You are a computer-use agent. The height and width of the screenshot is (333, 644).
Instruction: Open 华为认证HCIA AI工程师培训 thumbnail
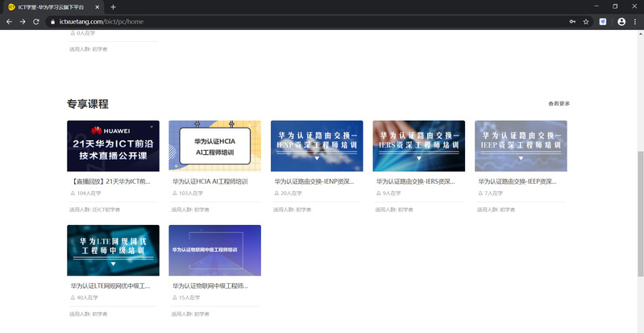[215, 146]
